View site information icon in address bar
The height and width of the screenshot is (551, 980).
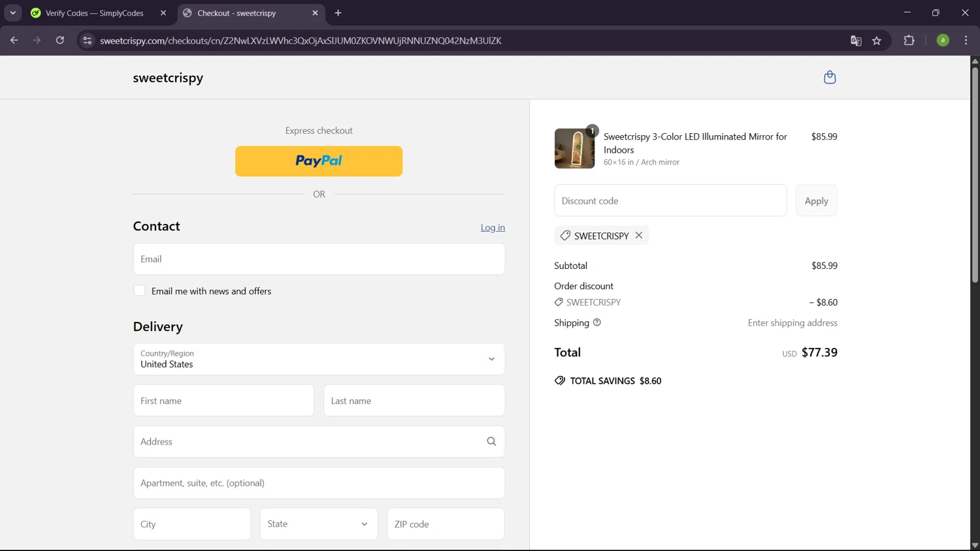point(87,40)
